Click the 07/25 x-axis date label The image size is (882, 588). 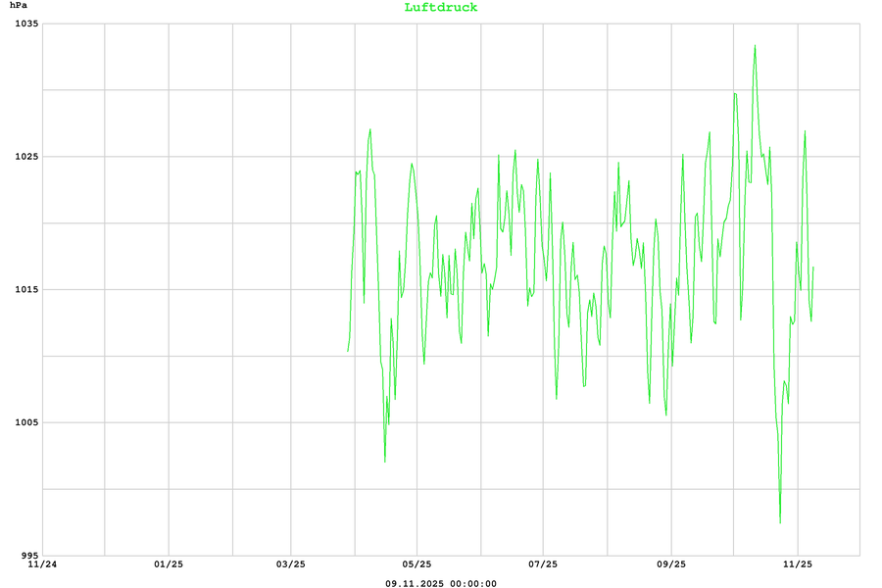[x=543, y=564]
